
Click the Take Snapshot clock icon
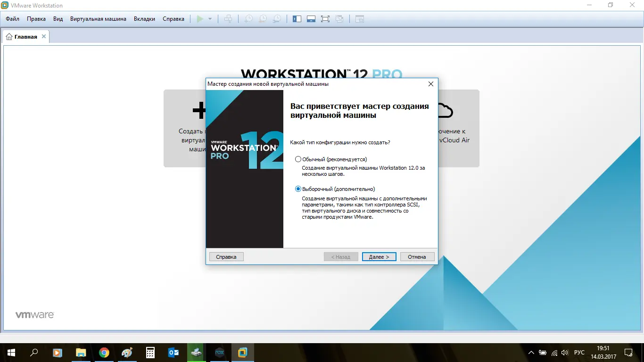[x=248, y=19]
